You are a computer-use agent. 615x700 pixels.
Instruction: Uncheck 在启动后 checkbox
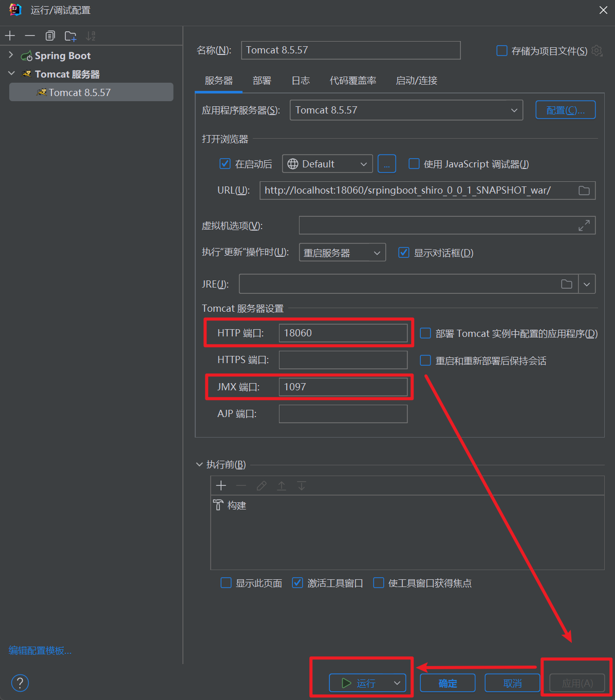(x=225, y=164)
